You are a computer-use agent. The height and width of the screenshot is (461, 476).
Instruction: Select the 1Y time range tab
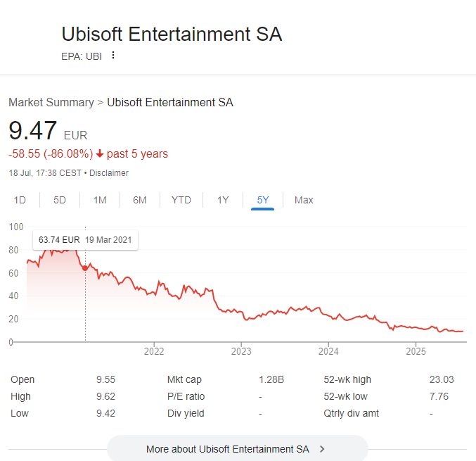[x=223, y=200]
